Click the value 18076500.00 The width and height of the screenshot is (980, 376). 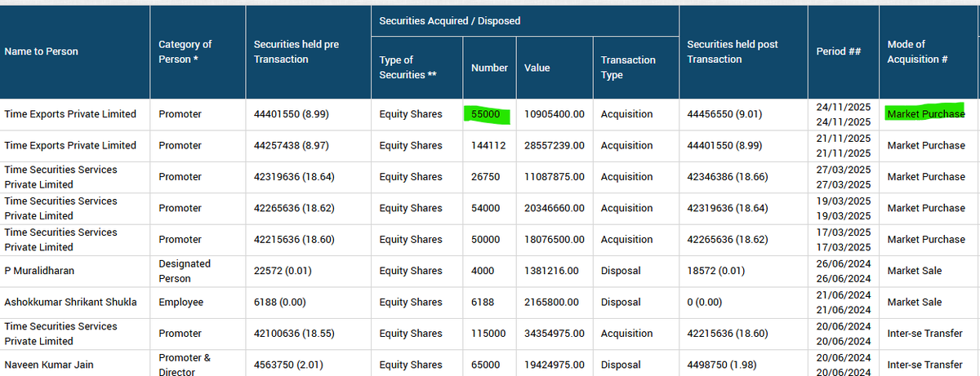click(555, 239)
